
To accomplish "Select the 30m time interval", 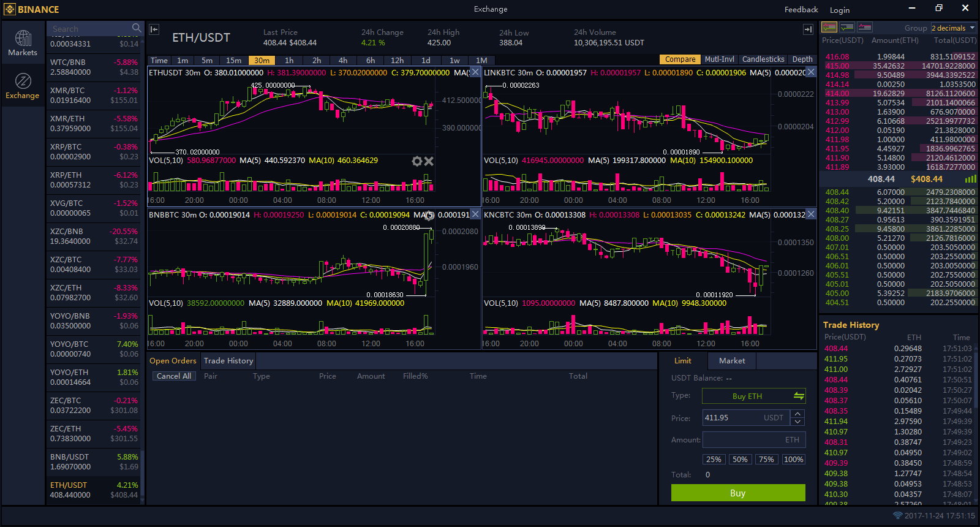I will (262, 60).
